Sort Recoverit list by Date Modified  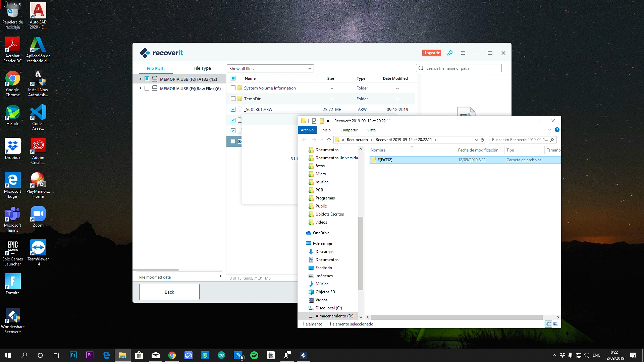396,78
